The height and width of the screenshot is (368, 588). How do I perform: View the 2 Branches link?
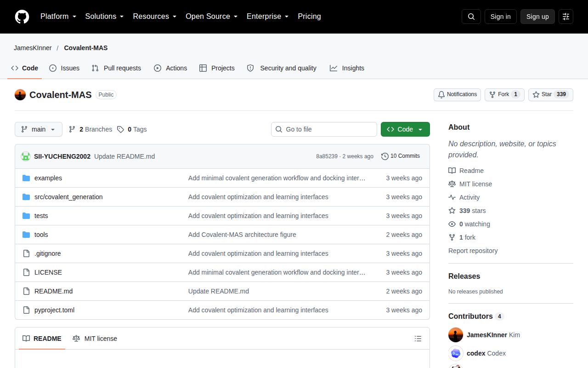[x=90, y=129]
